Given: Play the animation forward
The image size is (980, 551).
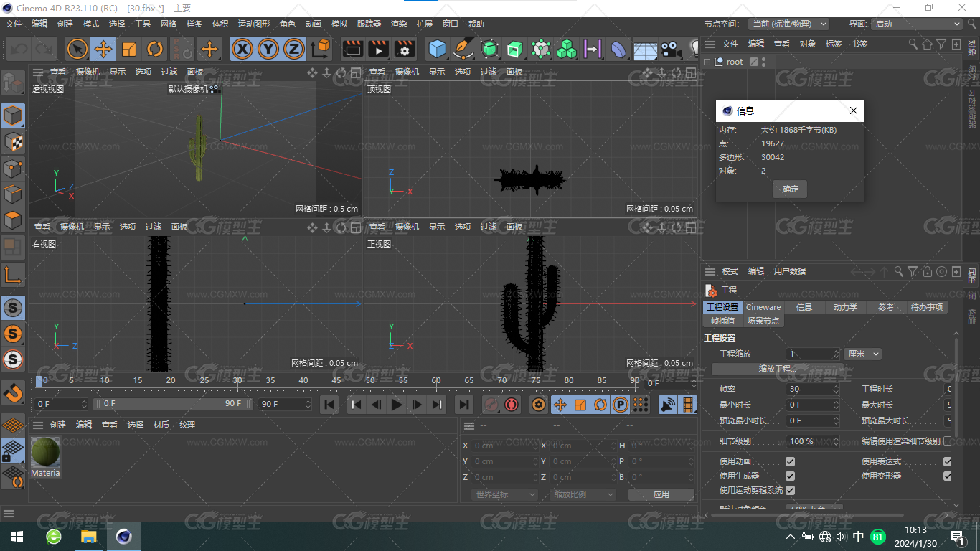Looking at the screenshot, I should pyautogui.click(x=396, y=405).
